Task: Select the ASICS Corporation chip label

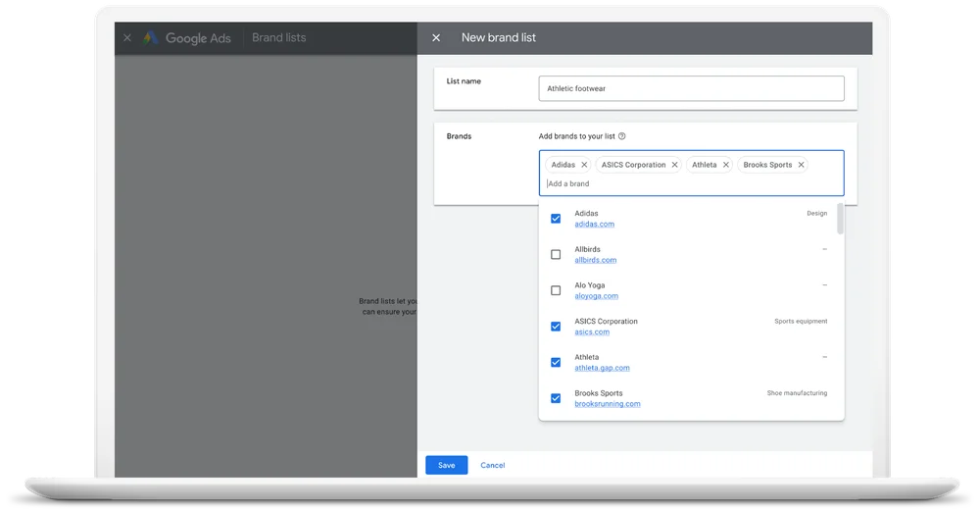Action: (x=633, y=165)
